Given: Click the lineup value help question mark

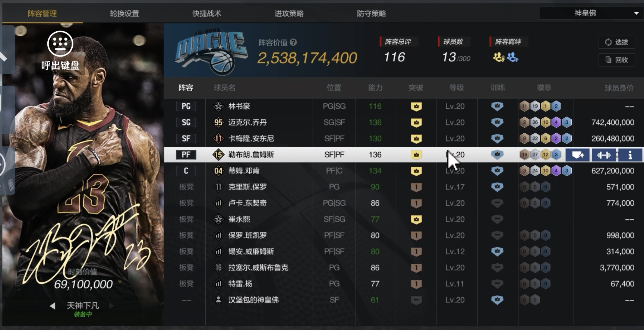Looking at the screenshot, I should [293, 42].
